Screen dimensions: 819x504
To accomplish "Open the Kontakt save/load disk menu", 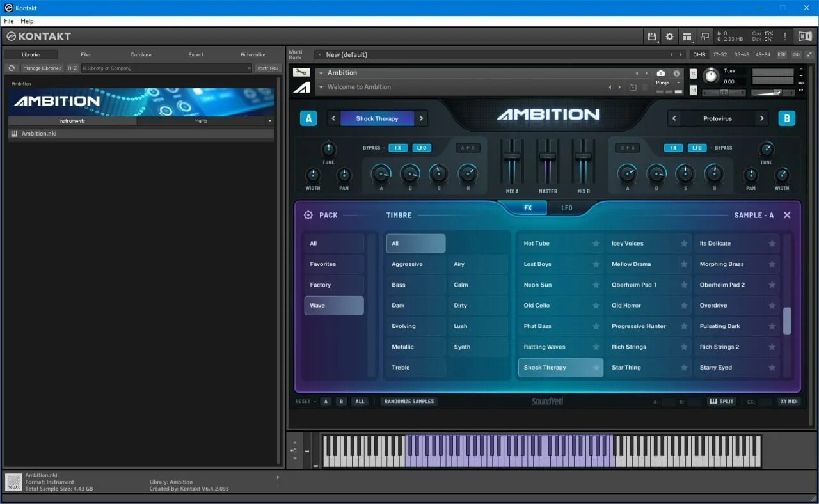I will pos(652,36).
